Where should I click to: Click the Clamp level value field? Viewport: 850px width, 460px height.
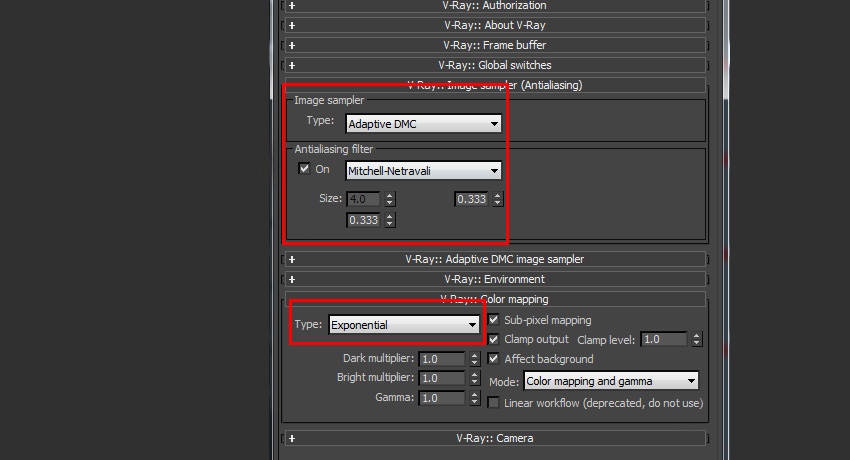click(664, 340)
